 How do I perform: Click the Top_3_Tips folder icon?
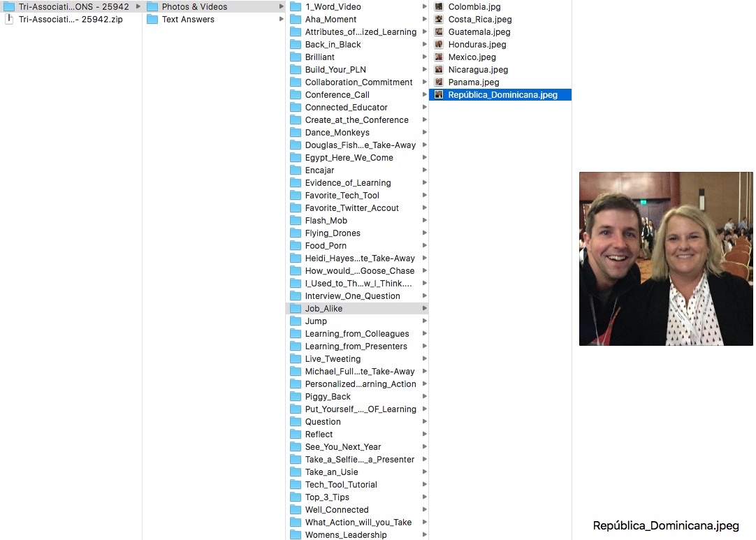pyautogui.click(x=296, y=497)
